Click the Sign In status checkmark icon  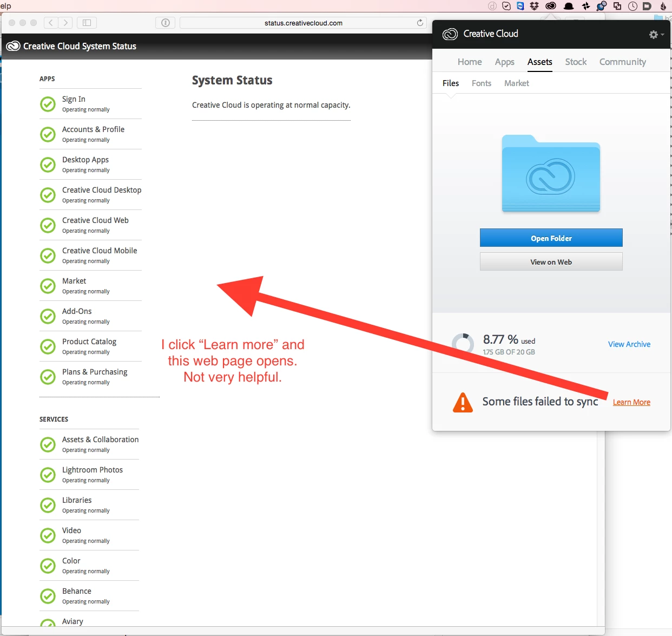pos(48,104)
